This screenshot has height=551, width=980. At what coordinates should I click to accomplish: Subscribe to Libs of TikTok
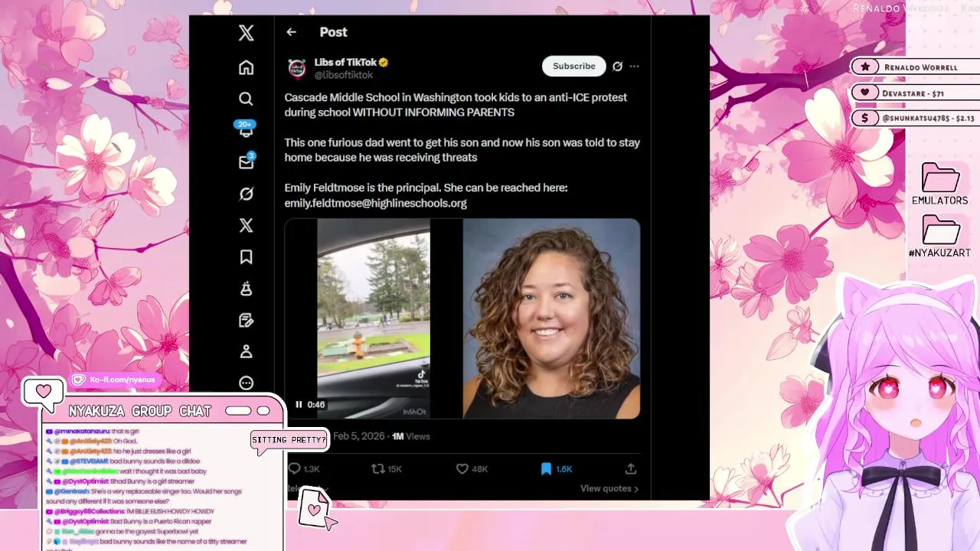[x=574, y=67]
